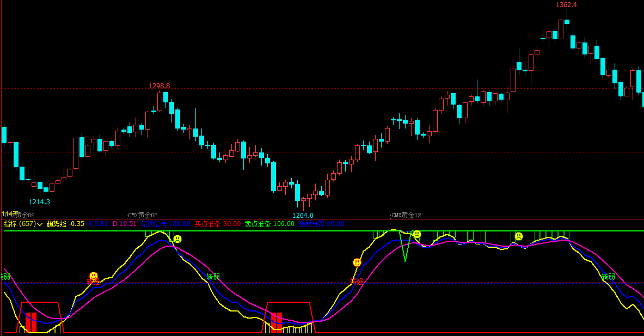Click the happy-face marker following the 1204.0 low

[x=357, y=262]
